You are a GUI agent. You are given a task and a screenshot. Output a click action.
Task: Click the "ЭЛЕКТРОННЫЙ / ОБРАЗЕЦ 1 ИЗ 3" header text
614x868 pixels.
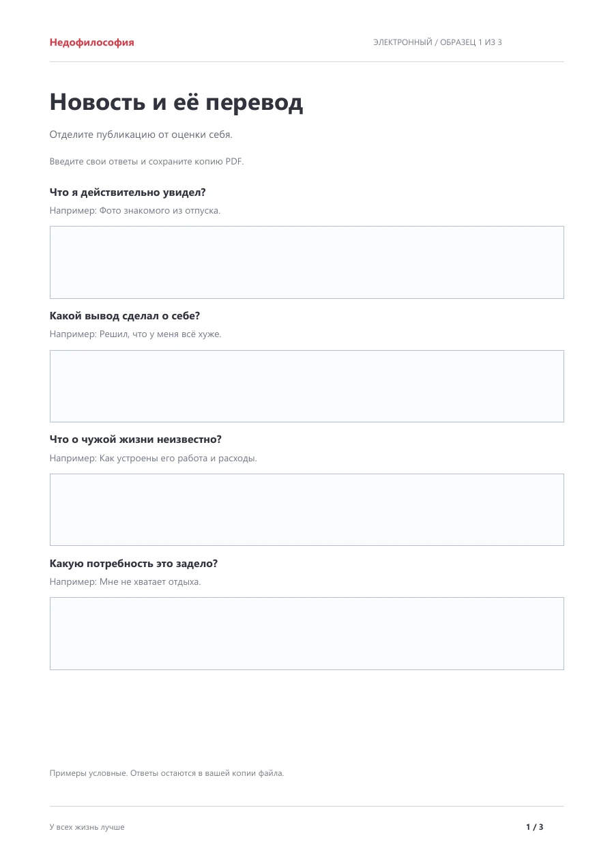[437, 42]
